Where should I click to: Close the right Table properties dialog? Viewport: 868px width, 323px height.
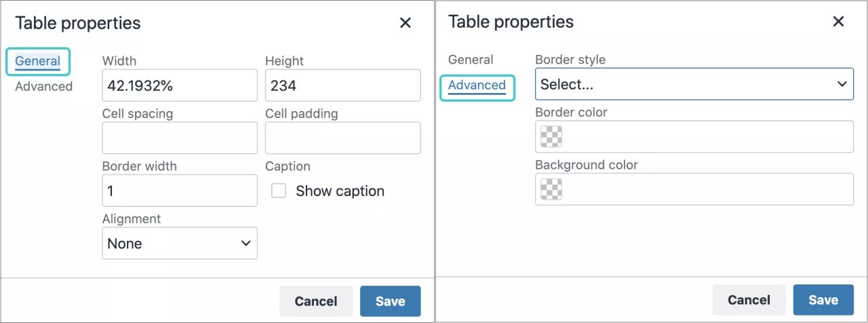point(839,22)
